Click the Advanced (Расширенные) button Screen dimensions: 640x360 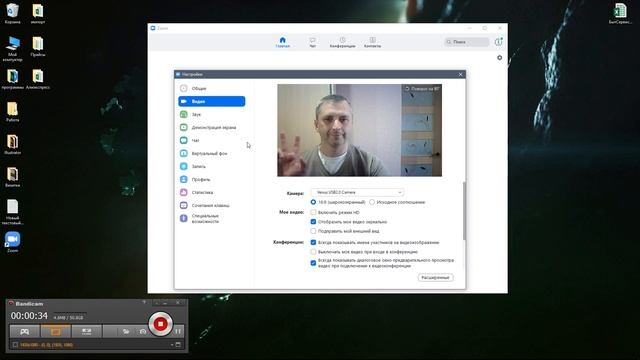pyautogui.click(x=436, y=278)
